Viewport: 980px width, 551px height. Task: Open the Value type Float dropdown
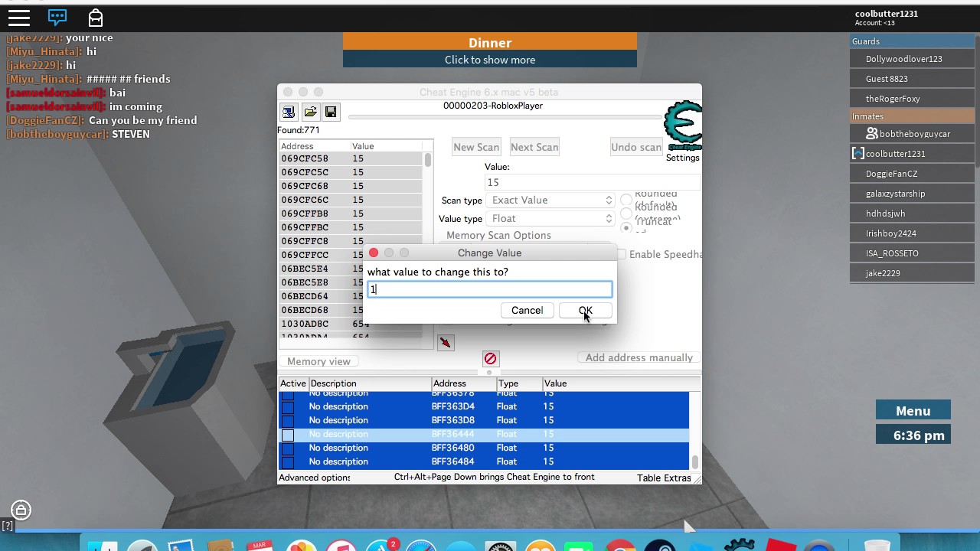point(550,218)
